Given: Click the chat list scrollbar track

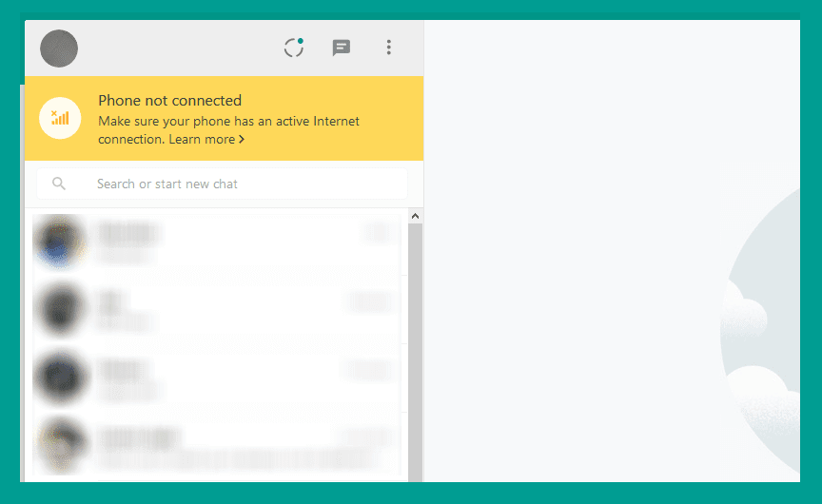Looking at the screenshot, I should (x=415, y=352).
